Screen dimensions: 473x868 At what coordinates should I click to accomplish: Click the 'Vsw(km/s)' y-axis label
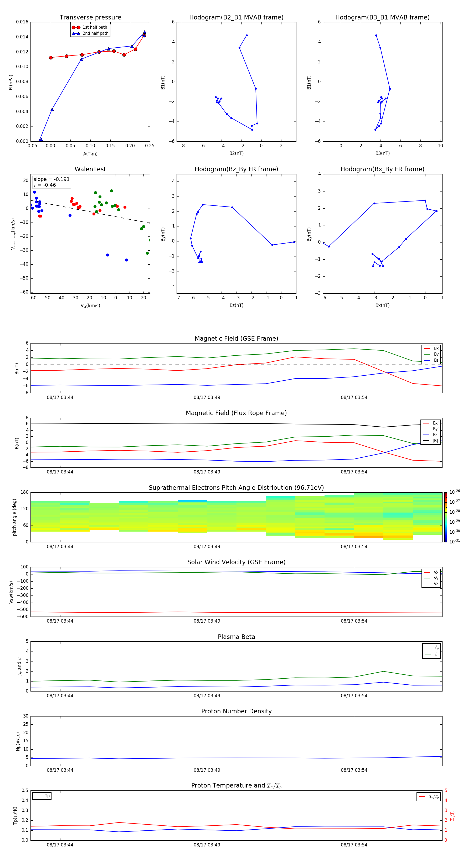pyautogui.click(x=11, y=592)
